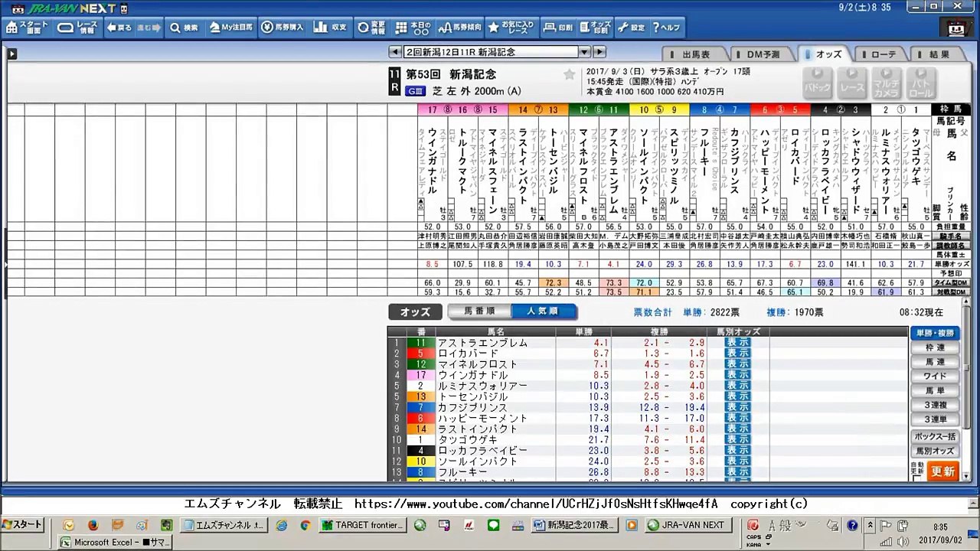The image size is (980, 551).
Task: Open the race selector dropdown 2回新潟12日11R
Action: click(x=498, y=52)
